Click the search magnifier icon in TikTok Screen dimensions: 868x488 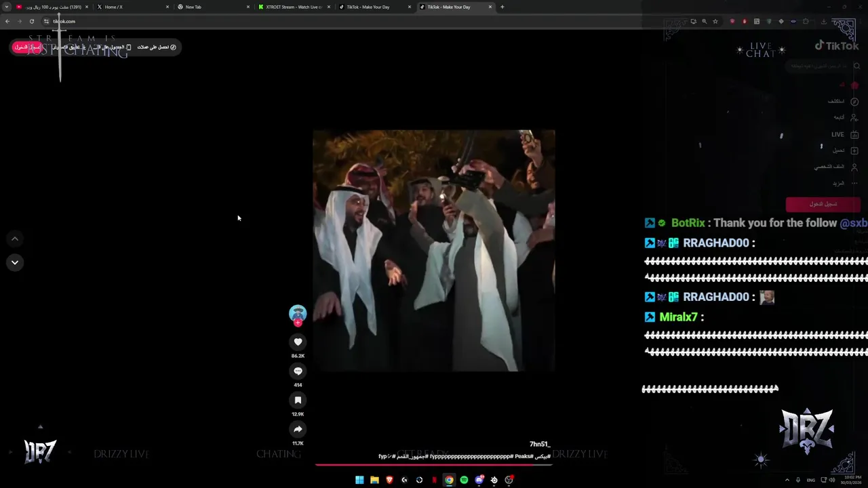(x=857, y=66)
